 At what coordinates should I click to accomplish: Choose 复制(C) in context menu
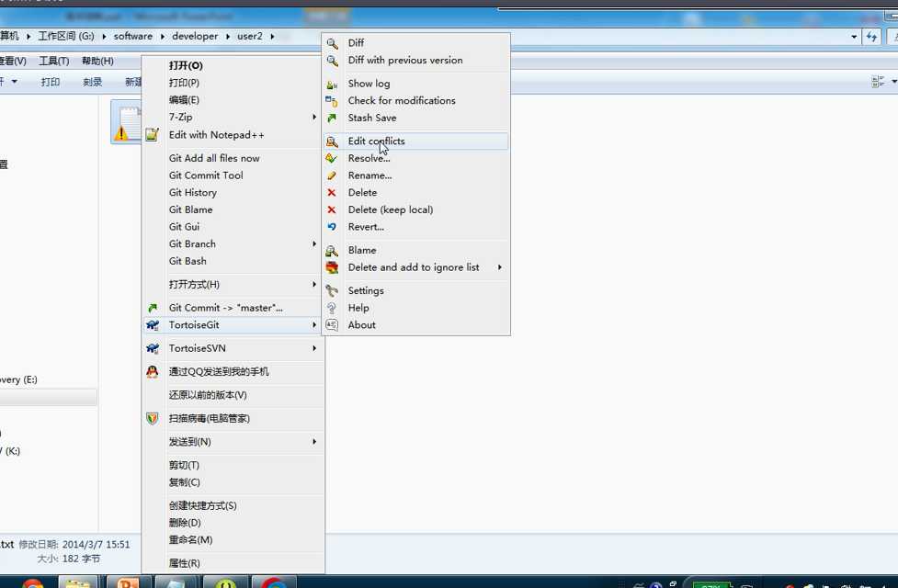tap(185, 482)
